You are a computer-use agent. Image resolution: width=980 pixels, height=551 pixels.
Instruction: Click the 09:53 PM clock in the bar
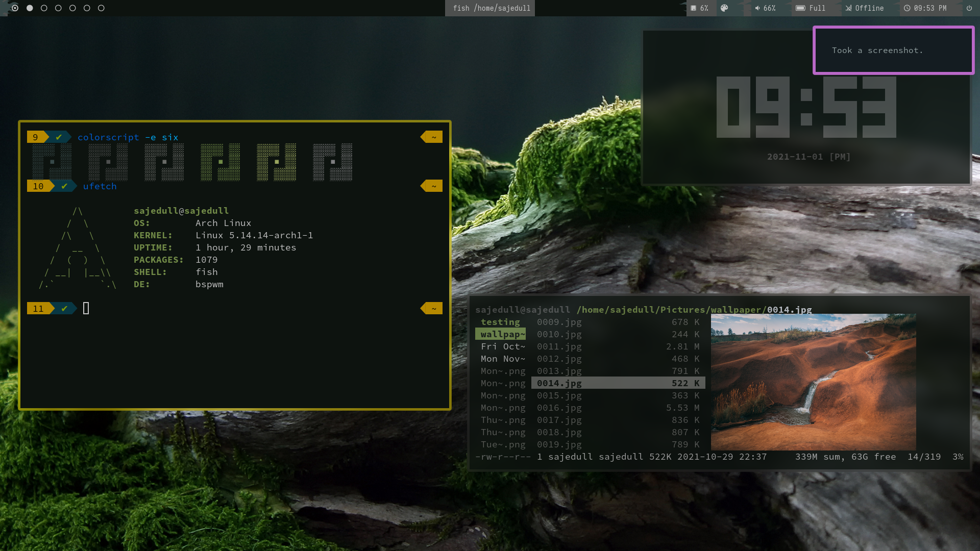(x=925, y=8)
